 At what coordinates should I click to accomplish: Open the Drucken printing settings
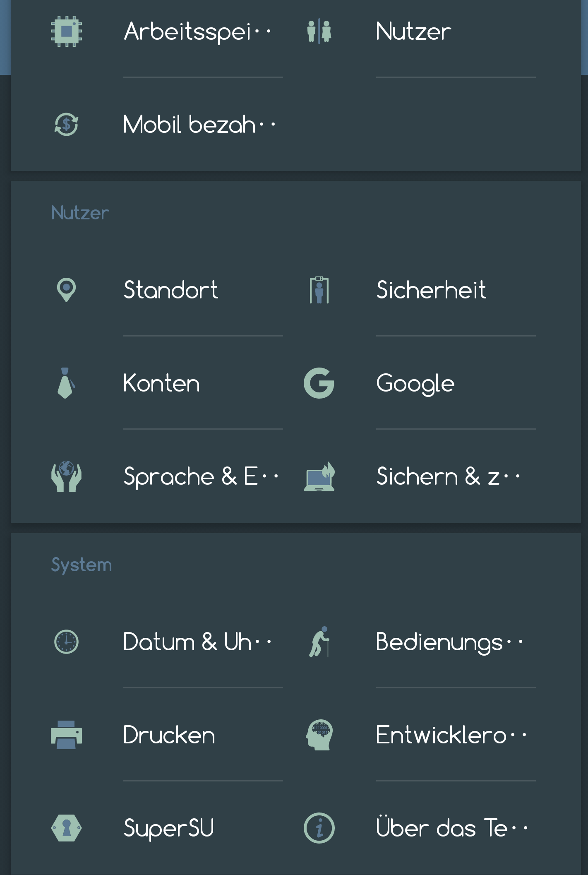[169, 735]
